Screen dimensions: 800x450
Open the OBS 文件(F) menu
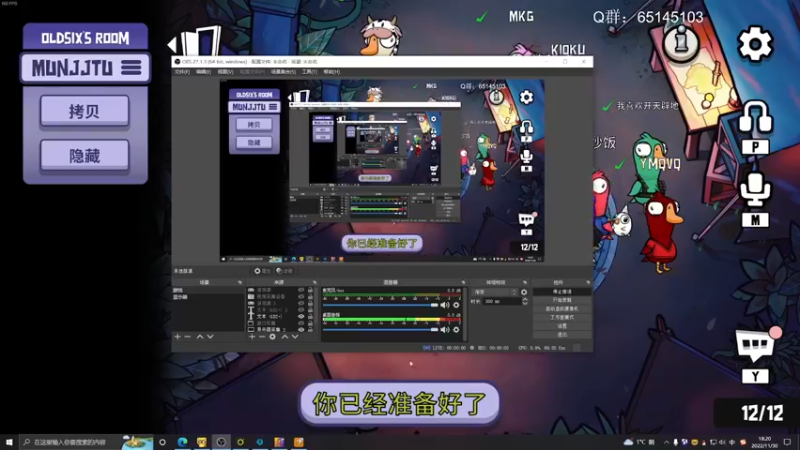182,72
